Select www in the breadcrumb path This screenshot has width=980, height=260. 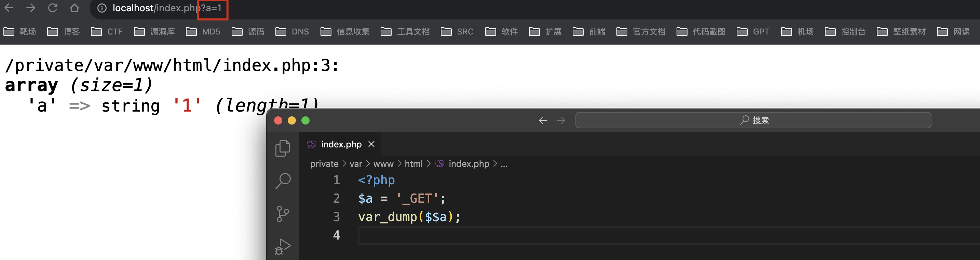(x=383, y=164)
